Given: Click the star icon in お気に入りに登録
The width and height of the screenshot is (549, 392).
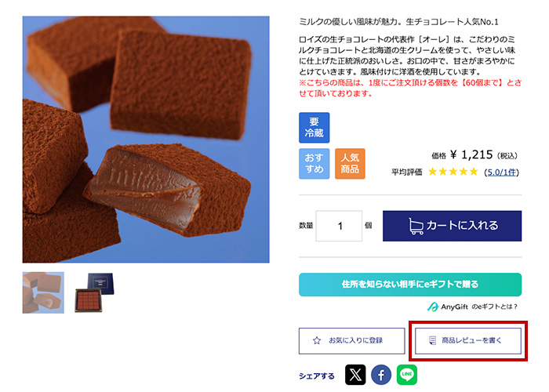Looking at the screenshot, I should click(x=317, y=340).
